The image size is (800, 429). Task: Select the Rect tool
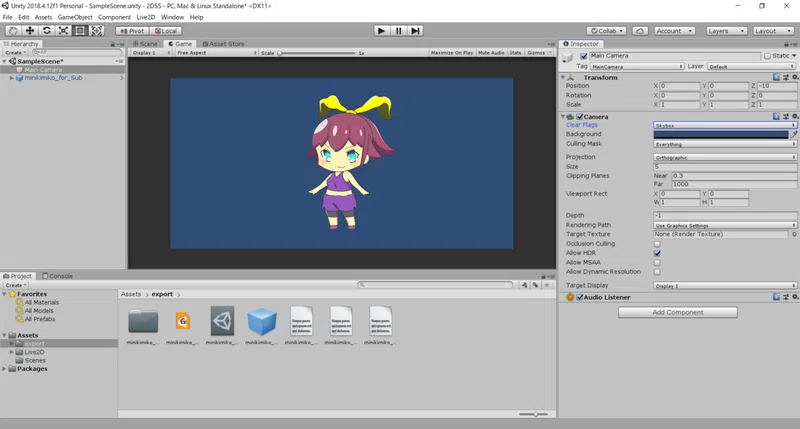[80, 31]
